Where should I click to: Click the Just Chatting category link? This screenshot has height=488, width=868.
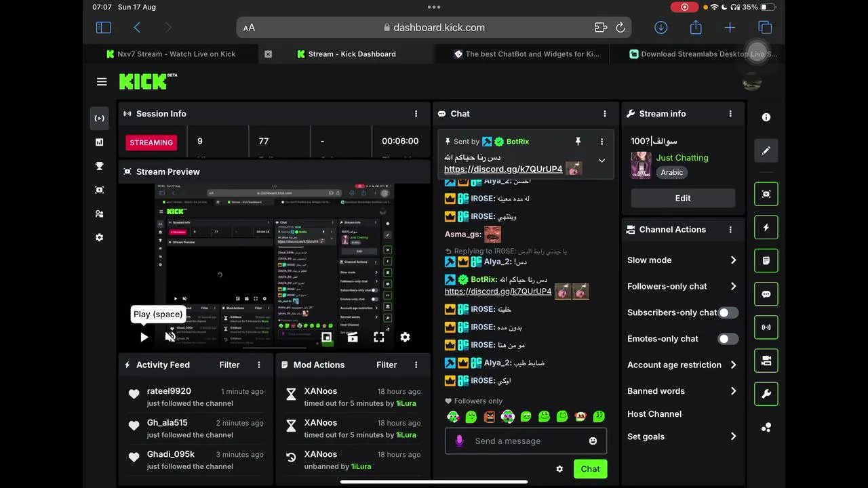pyautogui.click(x=682, y=157)
